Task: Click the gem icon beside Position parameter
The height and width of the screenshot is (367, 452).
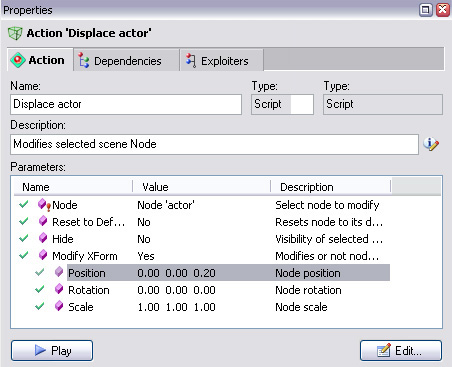Action: point(59,272)
